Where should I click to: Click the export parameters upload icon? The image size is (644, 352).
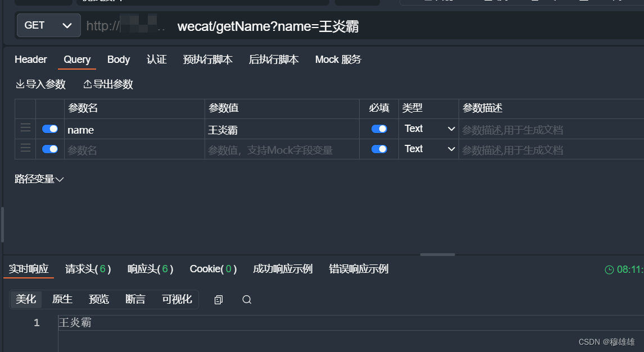tap(88, 84)
